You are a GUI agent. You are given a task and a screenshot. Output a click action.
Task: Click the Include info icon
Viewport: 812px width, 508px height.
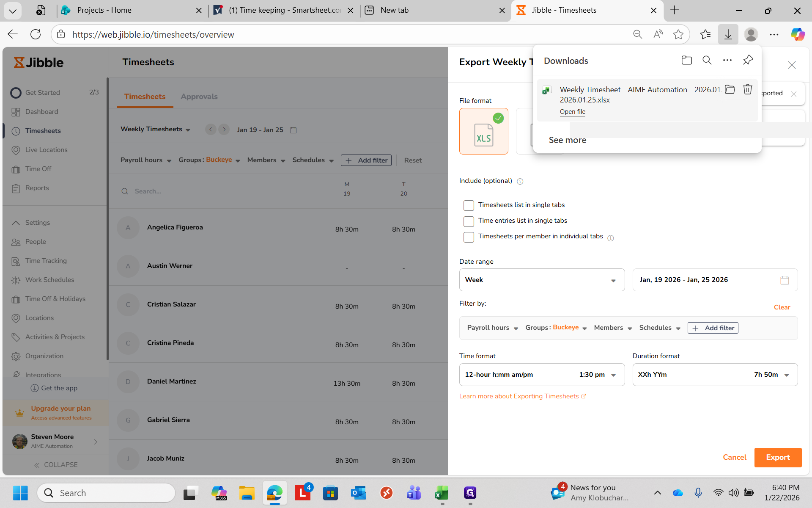[520, 181]
